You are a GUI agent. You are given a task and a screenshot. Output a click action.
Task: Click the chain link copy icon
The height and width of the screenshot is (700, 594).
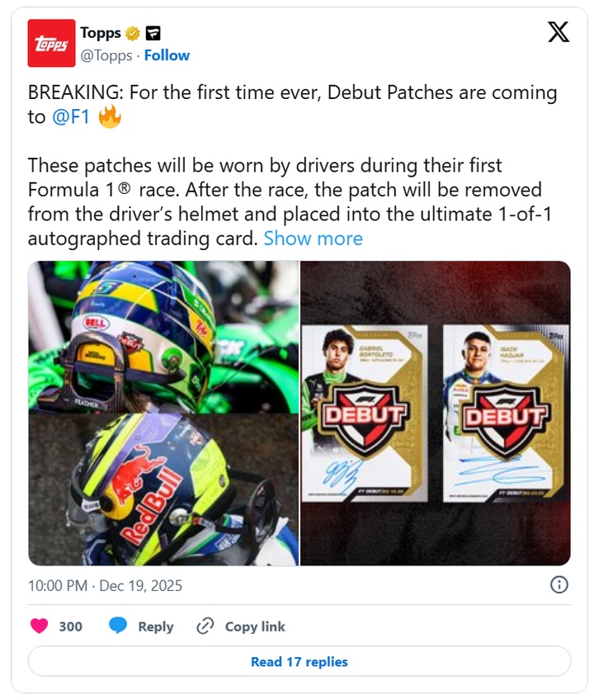coord(205,626)
